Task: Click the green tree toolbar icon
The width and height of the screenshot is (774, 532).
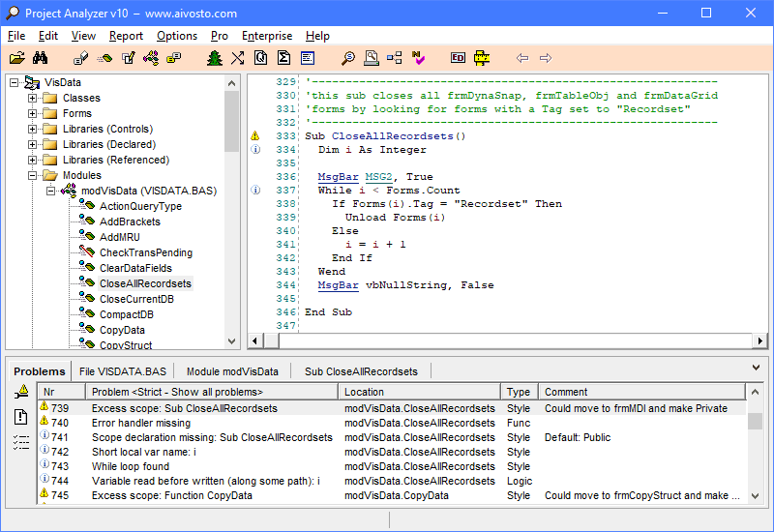Action: tap(214, 58)
